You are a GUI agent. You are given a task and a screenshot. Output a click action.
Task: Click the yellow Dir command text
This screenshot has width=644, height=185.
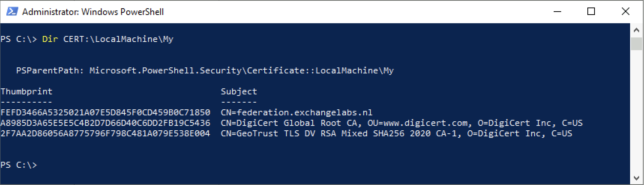(x=50, y=39)
